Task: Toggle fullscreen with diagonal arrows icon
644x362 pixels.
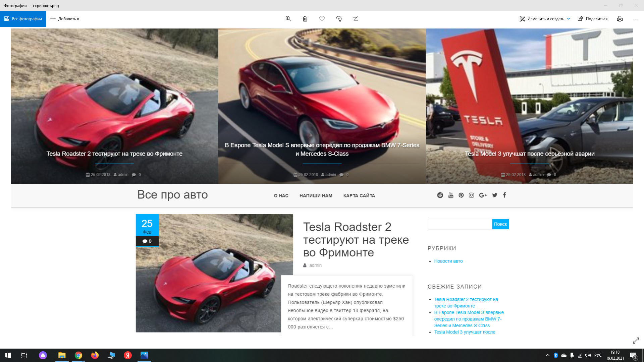Action: (636, 341)
